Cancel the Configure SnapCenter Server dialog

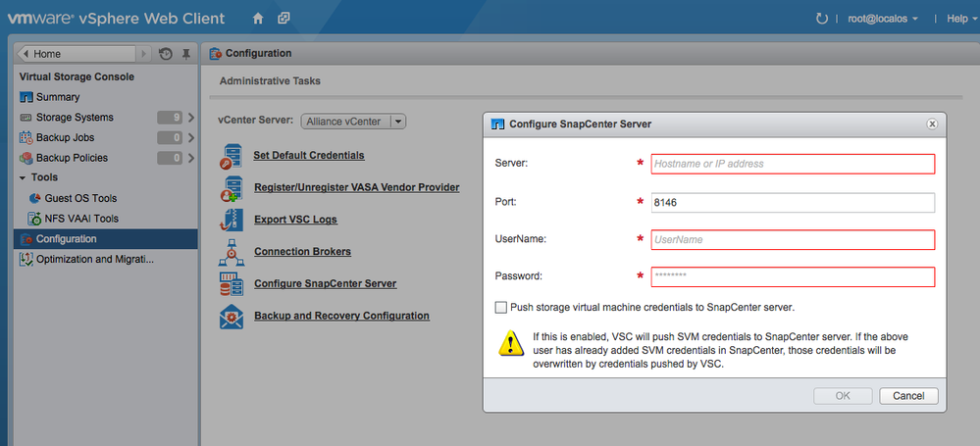pos(908,396)
